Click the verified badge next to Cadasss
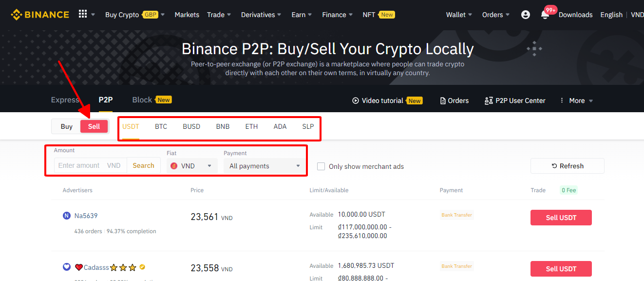 click(x=142, y=267)
